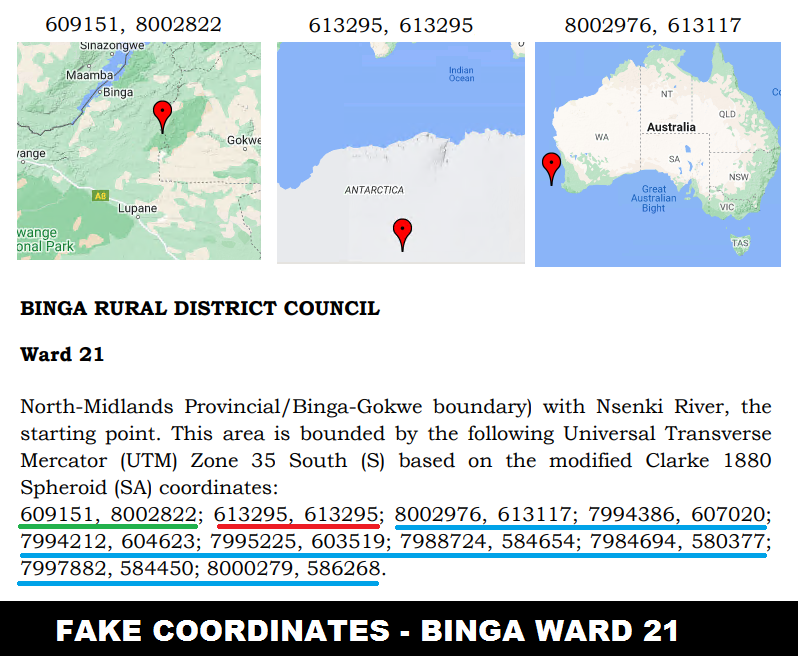Image resolution: width=798 pixels, height=656 pixels.
Task: Click the 'Binga' town label on map
Action: coord(118,93)
